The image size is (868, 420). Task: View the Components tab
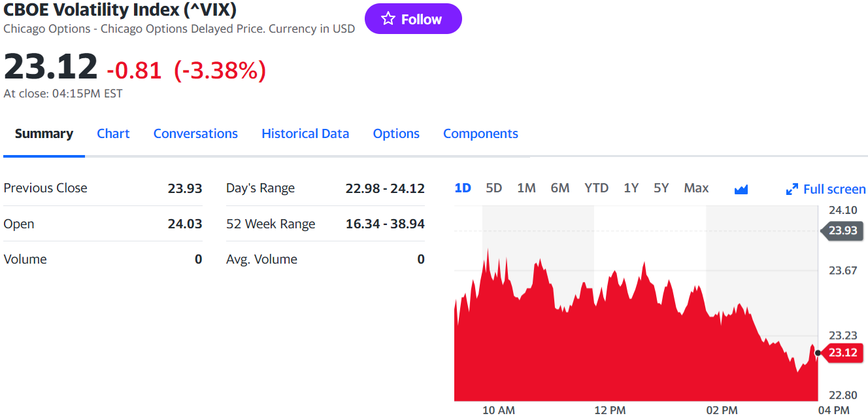(480, 133)
